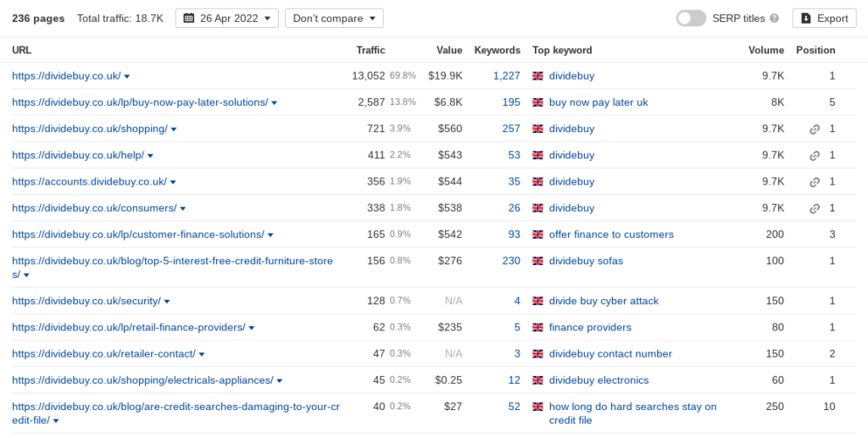Open the 'buy now pay later uk' keyword
The height and width of the screenshot is (438, 868).
click(x=598, y=103)
